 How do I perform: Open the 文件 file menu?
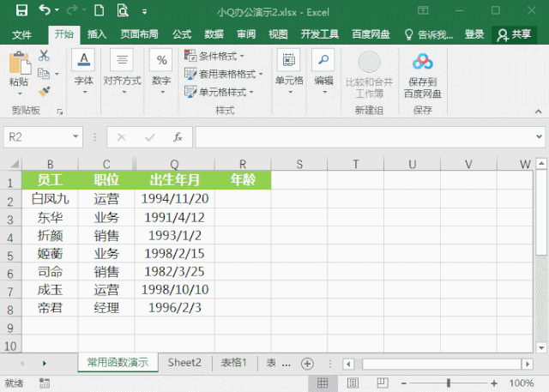click(22, 34)
